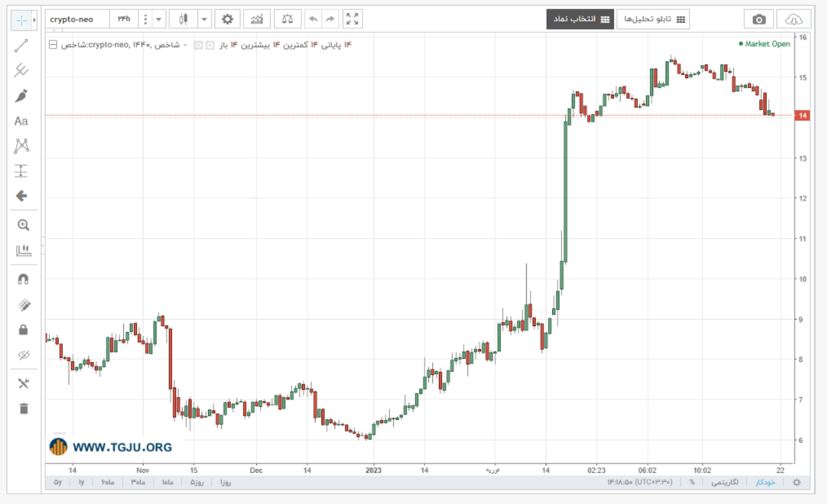Image resolution: width=827 pixels, height=504 pixels.
Task: Remove drawings with the trash icon
Action: [24, 408]
